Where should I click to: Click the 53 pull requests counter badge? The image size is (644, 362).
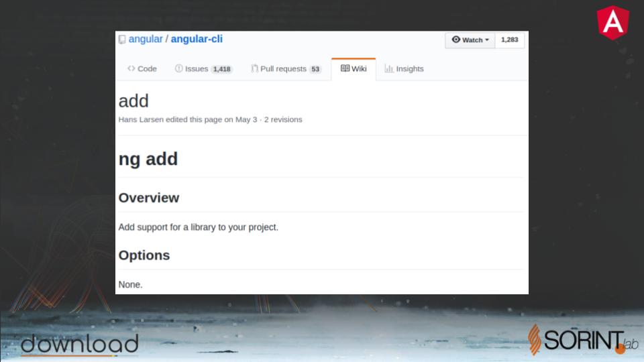(x=315, y=69)
